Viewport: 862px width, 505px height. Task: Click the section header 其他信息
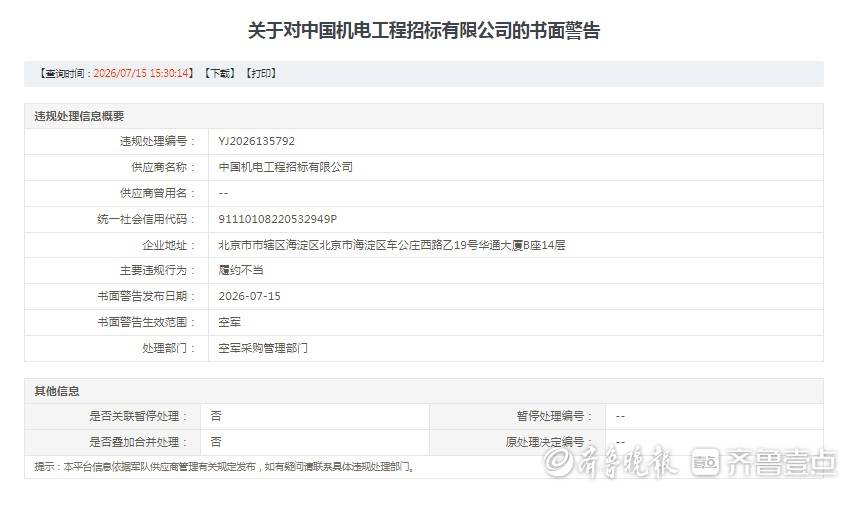(57, 391)
